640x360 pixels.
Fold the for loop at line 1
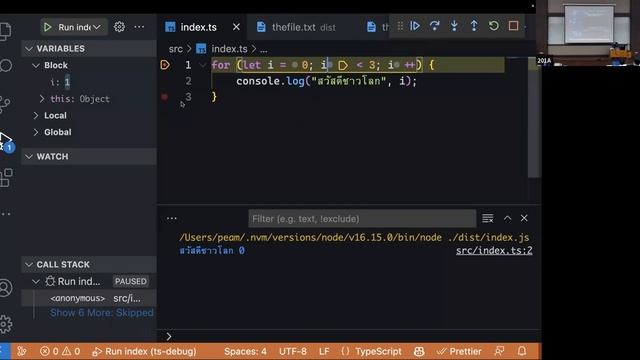[x=202, y=65]
